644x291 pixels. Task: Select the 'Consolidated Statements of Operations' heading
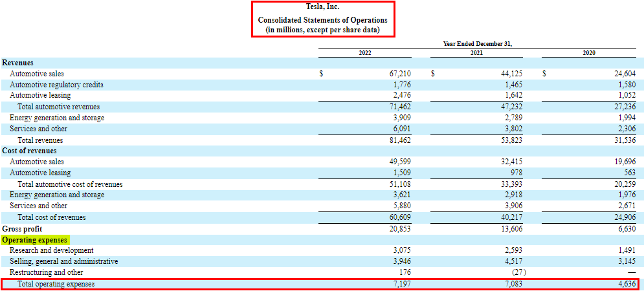pyautogui.click(x=323, y=19)
